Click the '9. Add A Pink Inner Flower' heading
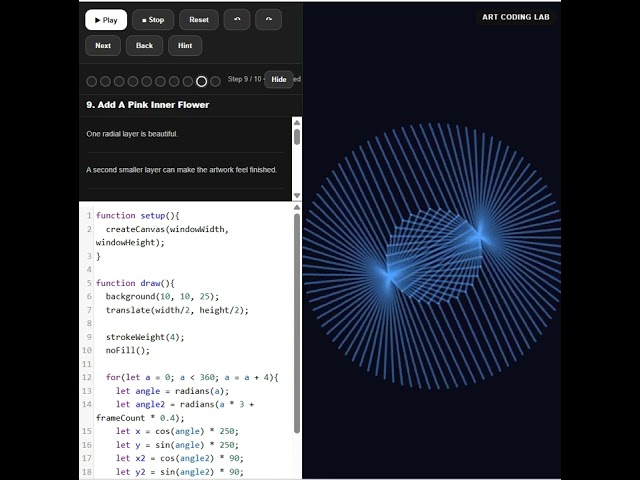This screenshot has height=480, width=640. coord(148,105)
